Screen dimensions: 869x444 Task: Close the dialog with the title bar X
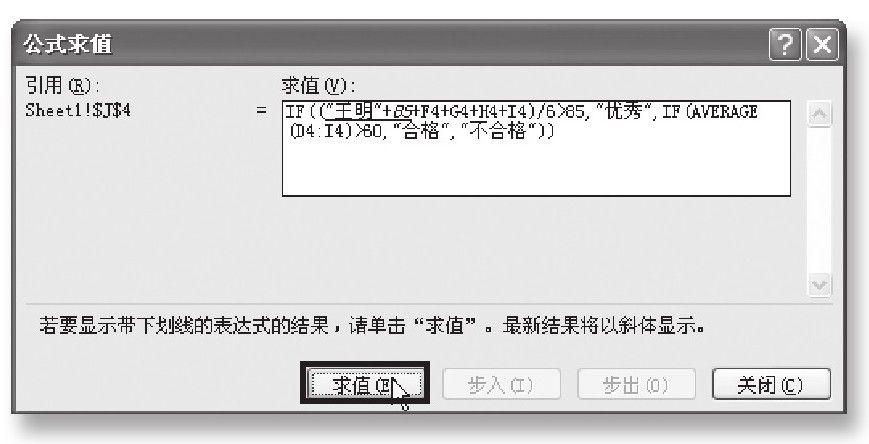(822, 45)
